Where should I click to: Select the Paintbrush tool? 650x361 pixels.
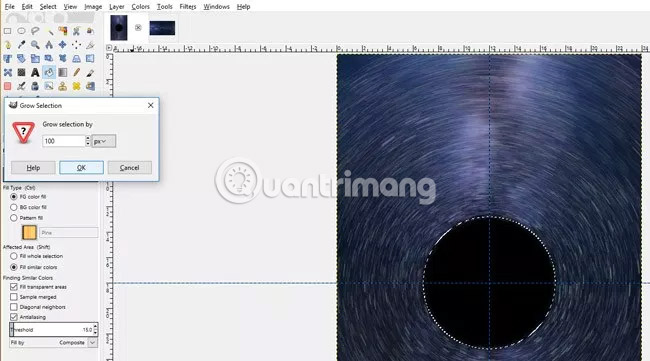click(x=90, y=73)
